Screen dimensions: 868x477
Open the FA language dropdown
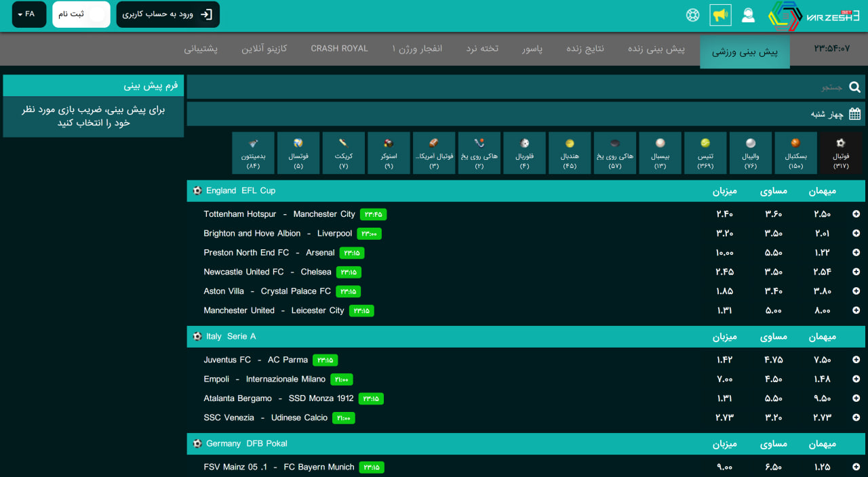(28, 14)
